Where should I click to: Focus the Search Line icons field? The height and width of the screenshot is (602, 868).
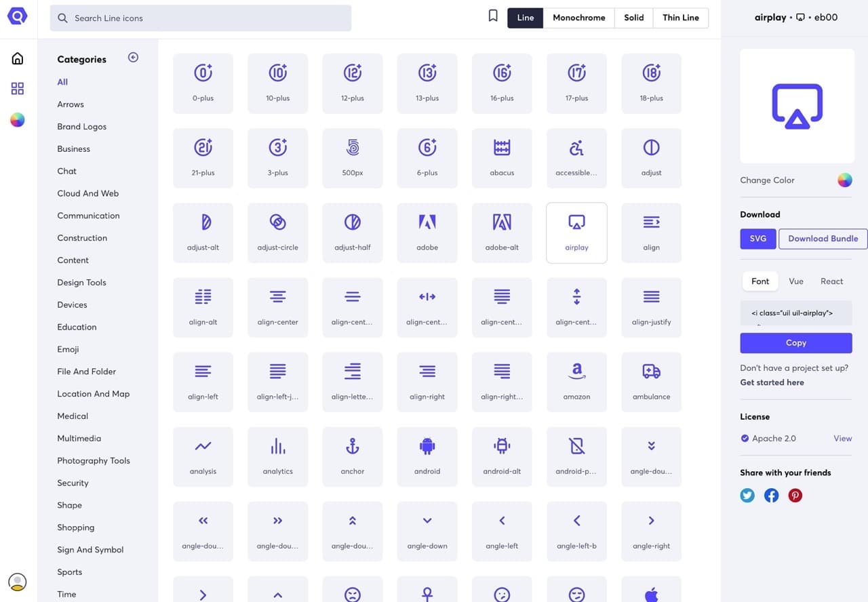tap(201, 18)
